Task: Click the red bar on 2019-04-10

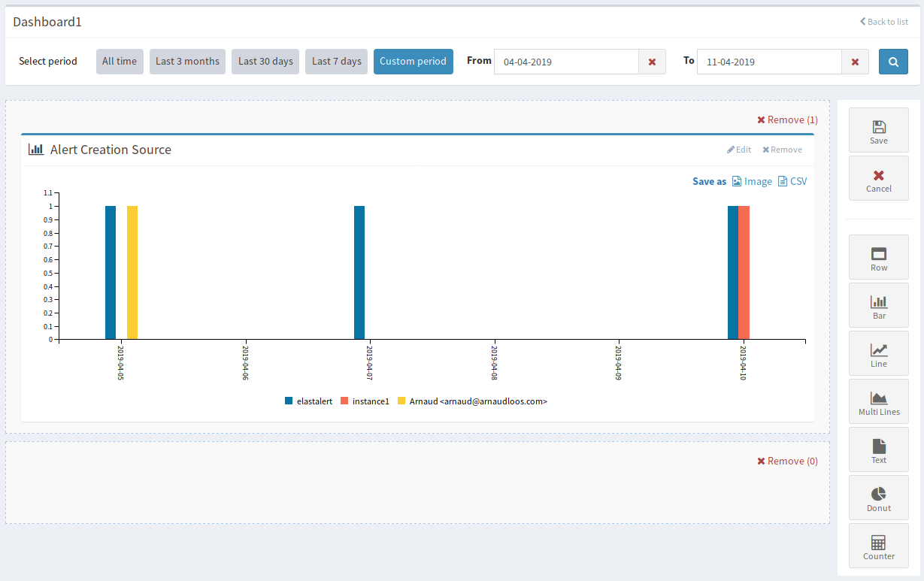Action: coord(744,272)
